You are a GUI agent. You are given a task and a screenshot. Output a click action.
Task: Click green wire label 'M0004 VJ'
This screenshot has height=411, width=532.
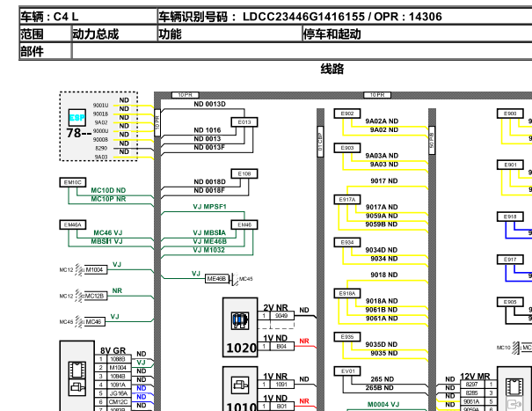[383, 405]
